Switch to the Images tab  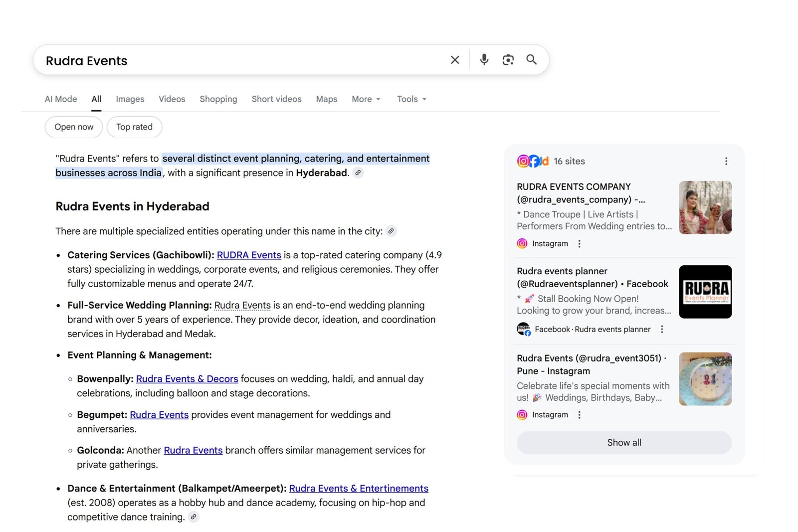(x=130, y=99)
